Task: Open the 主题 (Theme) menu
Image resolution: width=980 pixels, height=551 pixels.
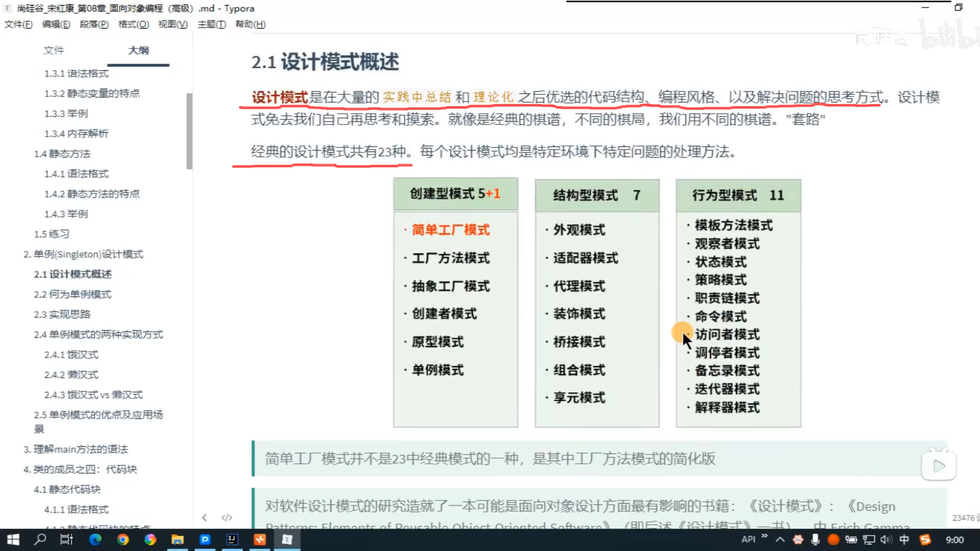Action: click(x=211, y=24)
